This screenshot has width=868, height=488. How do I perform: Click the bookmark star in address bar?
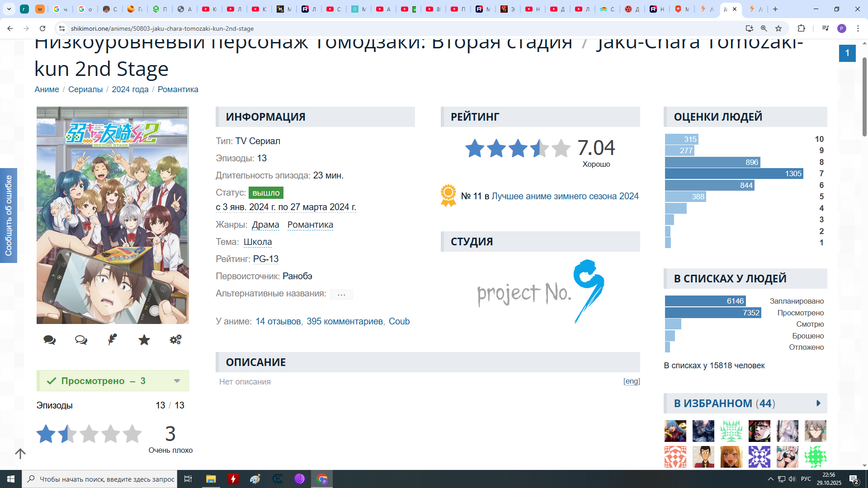pyautogui.click(x=778, y=28)
